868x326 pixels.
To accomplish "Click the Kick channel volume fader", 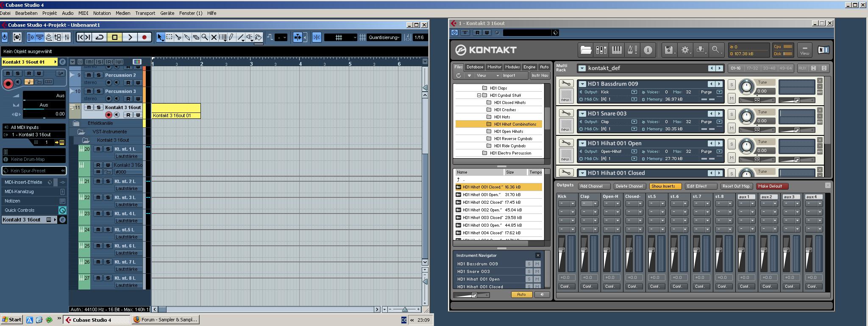I will pyautogui.click(x=562, y=250).
